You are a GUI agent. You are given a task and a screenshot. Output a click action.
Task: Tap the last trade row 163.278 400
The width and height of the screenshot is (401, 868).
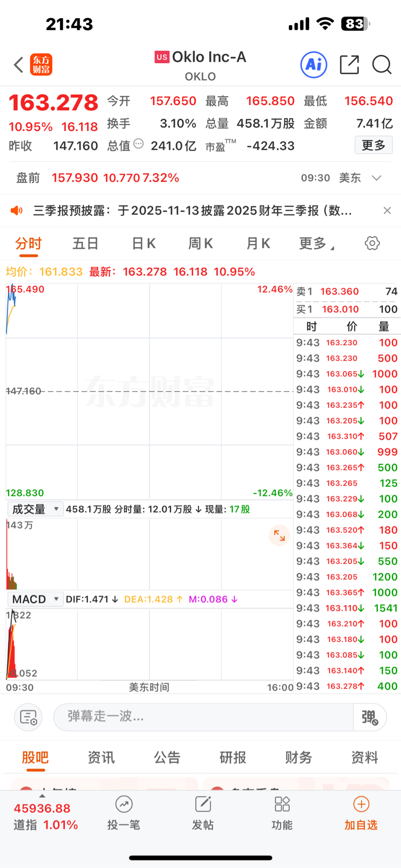347,686
